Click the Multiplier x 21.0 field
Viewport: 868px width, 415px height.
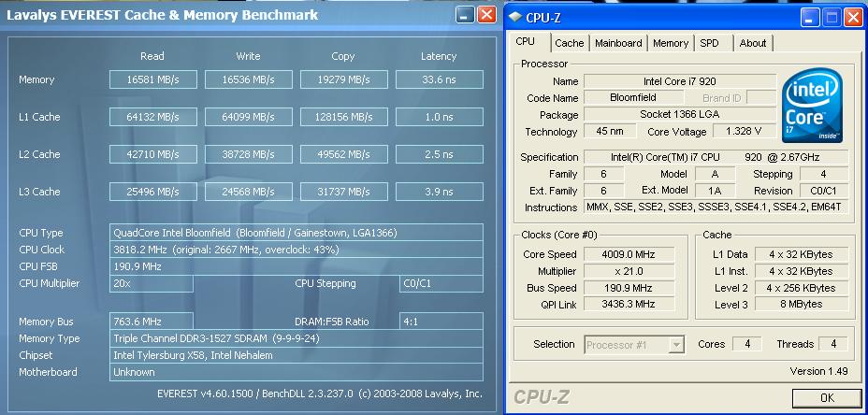pos(629,271)
